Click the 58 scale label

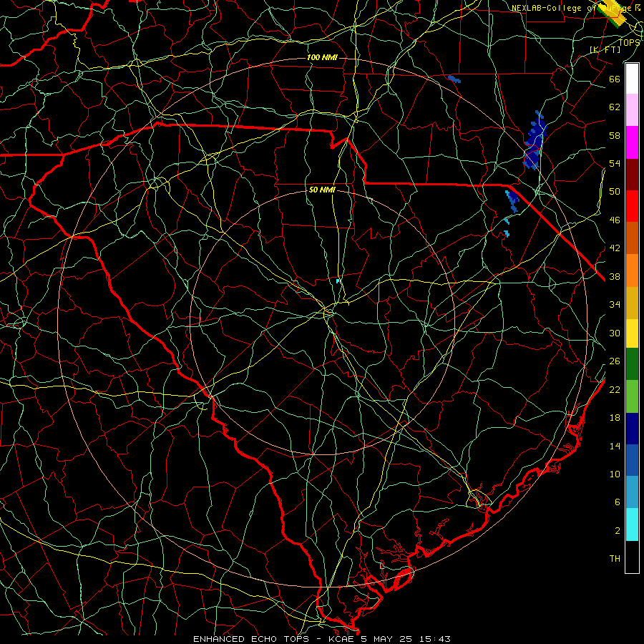[615, 135]
